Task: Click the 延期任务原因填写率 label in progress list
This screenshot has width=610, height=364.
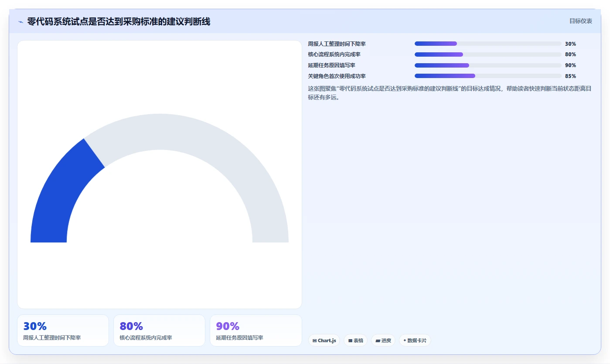Action: pos(331,65)
